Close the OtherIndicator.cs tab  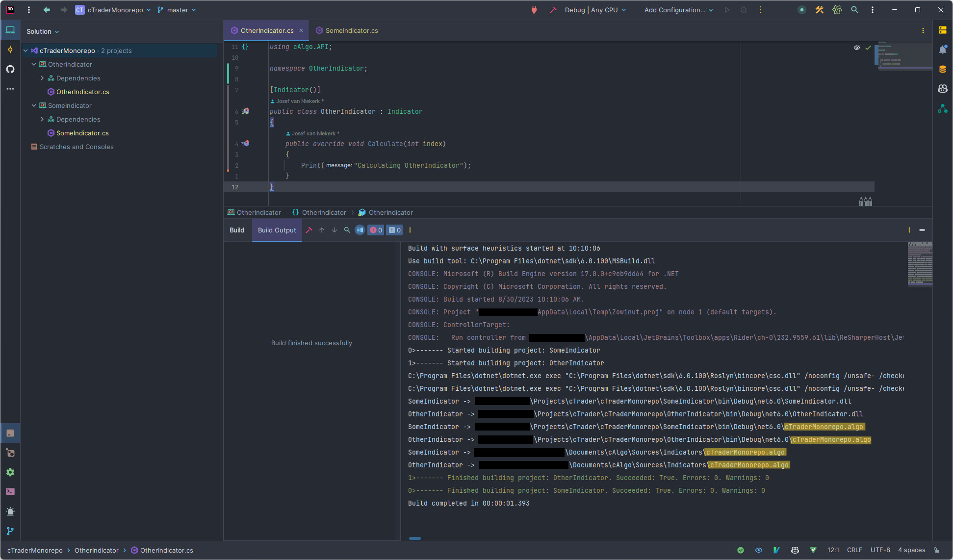[301, 30]
